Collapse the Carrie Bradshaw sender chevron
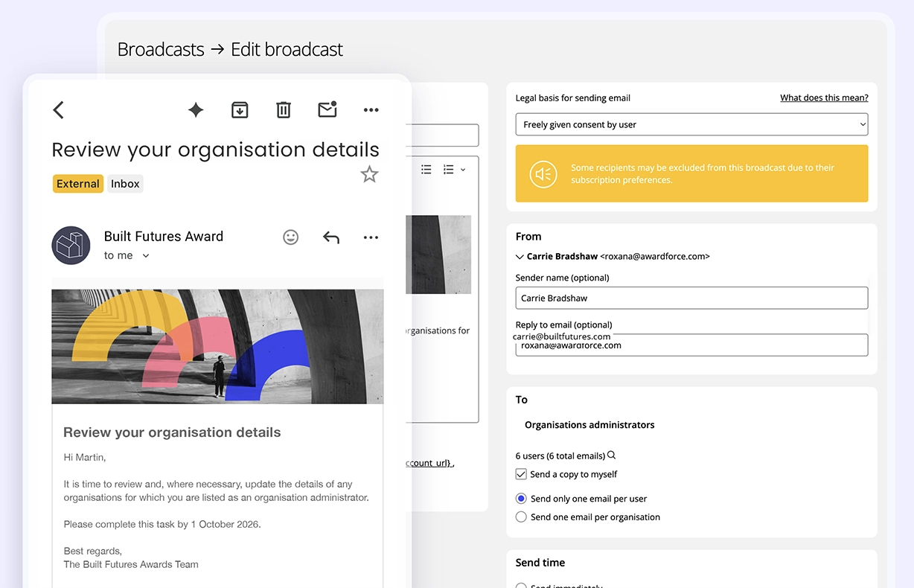Screen dimensions: 914x588 coord(520,257)
